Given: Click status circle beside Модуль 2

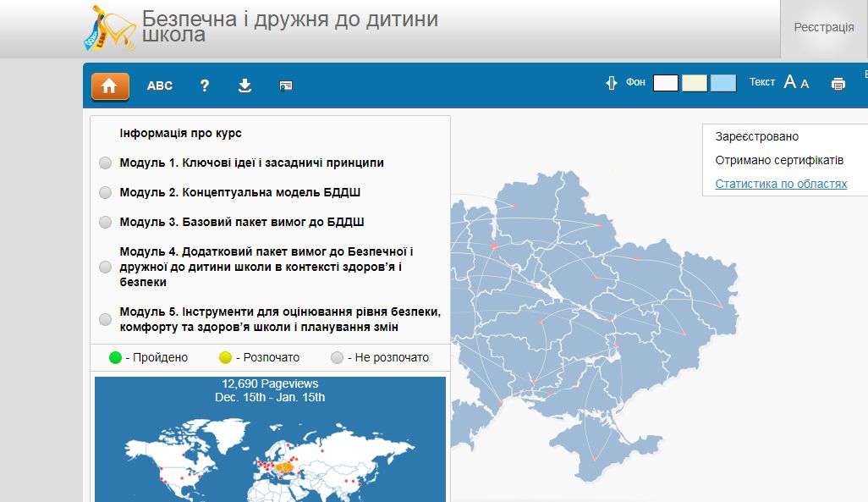Looking at the screenshot, I should 105,192.
